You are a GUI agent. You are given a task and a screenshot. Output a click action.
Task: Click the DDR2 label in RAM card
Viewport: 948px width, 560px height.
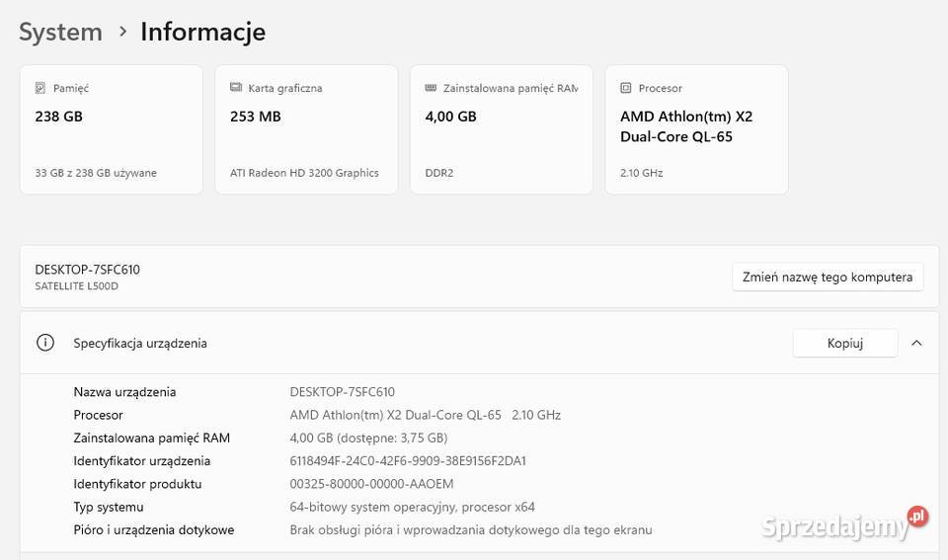(x=438, y=173)
